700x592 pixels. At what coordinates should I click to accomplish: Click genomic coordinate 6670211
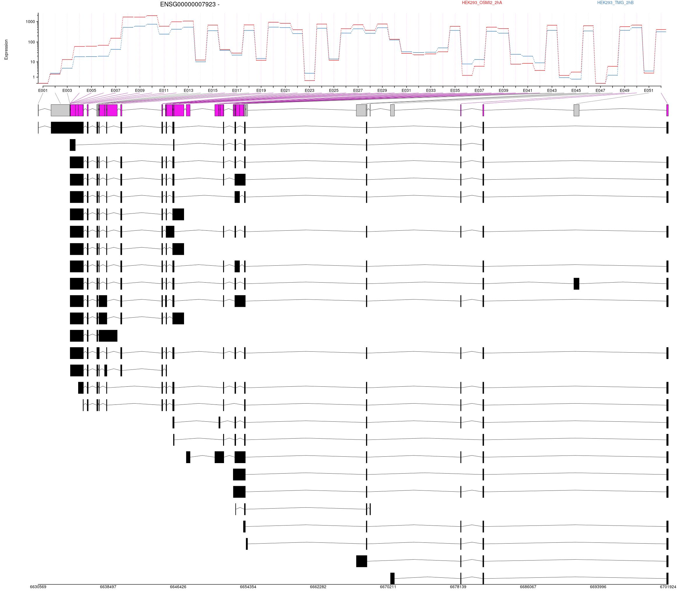click(388, 587)
